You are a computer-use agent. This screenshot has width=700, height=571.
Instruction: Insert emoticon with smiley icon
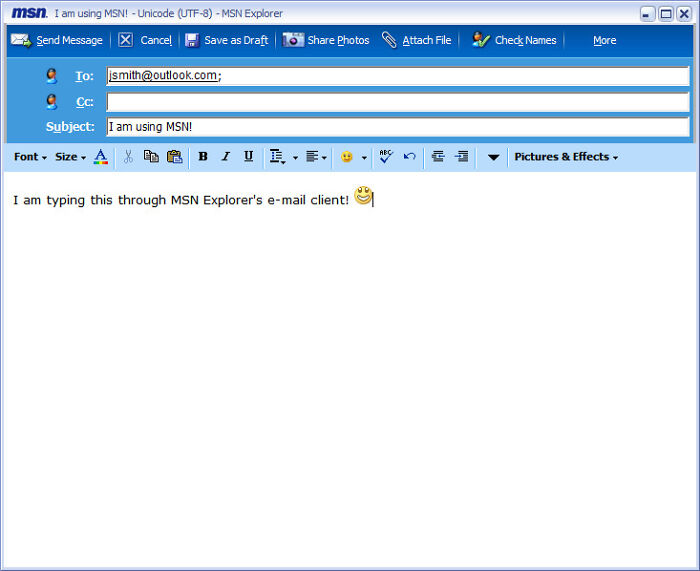point(346,157)
